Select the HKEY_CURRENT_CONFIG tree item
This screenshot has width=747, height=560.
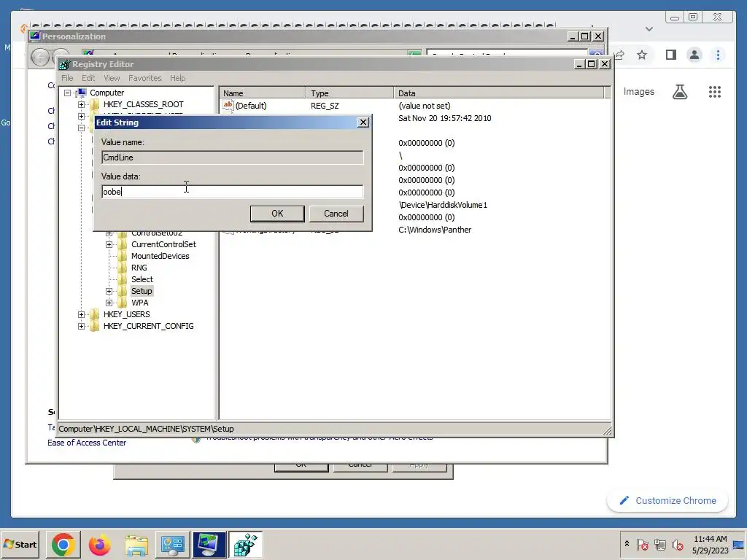pos(148,326)
